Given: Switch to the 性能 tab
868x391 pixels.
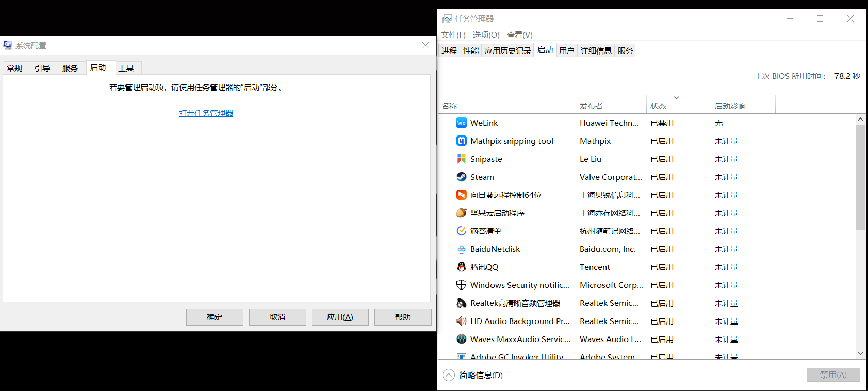Looking at the screenshot, I should (471, 50).
